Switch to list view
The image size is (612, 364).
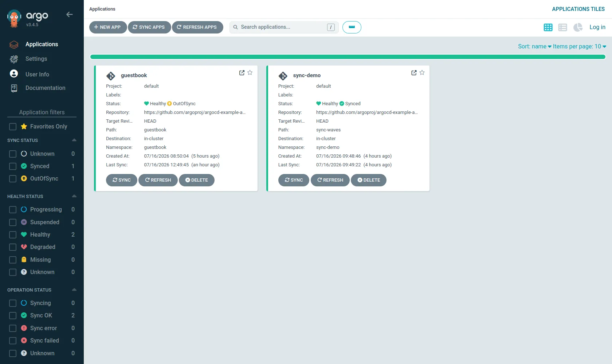pyautogui.click(x=562, y=27)
